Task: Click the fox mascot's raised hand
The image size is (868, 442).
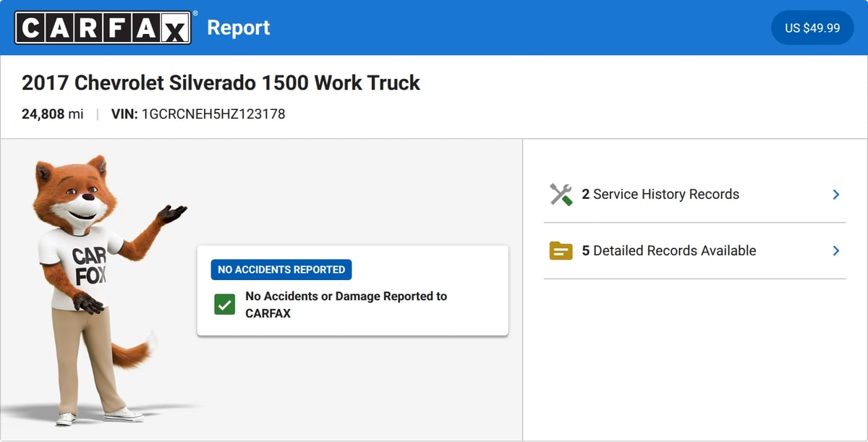Action: [x=172, y=214]
